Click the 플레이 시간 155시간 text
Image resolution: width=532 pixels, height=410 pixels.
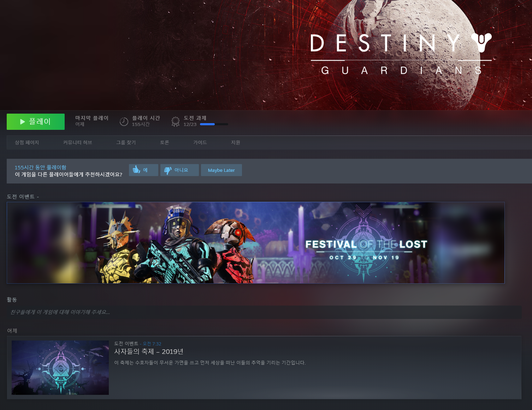coord(146,121)
